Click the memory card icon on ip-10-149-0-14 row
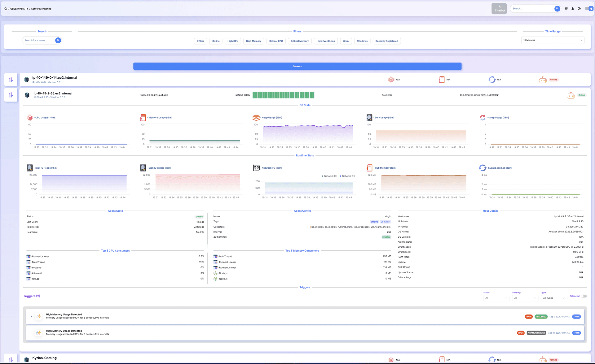This screenshot has height=364, width=595. [x=442, y=80]
